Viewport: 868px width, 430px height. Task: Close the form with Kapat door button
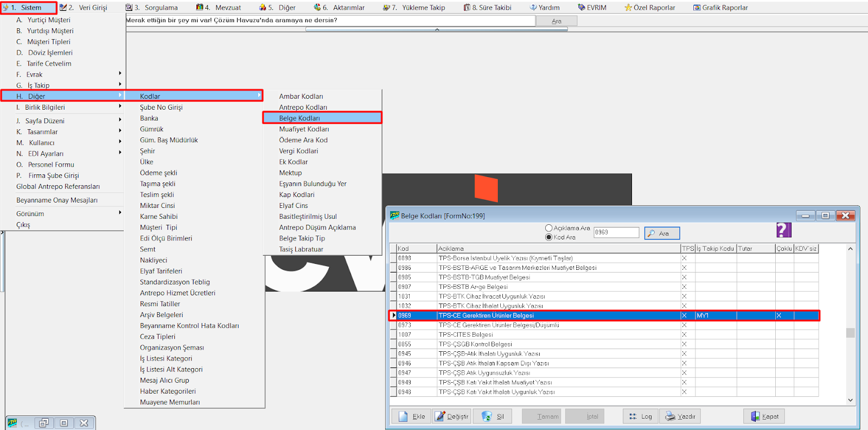tap(764, 416)
